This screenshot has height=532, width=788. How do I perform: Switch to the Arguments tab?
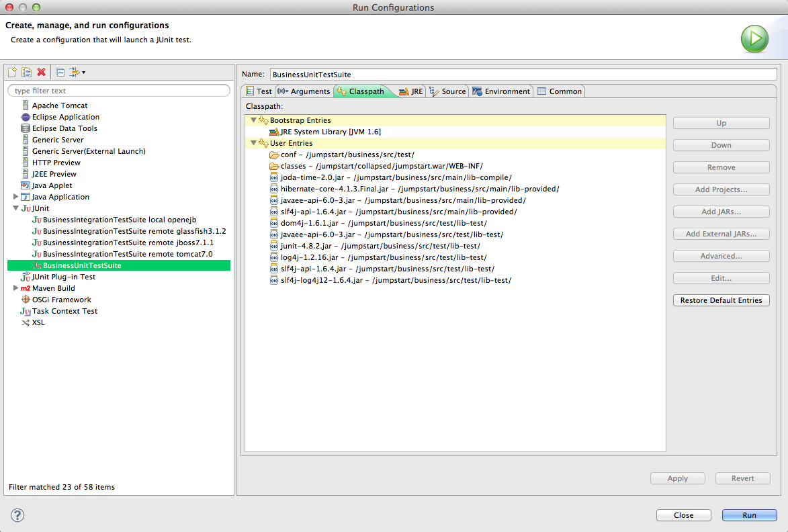pos(304,91)
